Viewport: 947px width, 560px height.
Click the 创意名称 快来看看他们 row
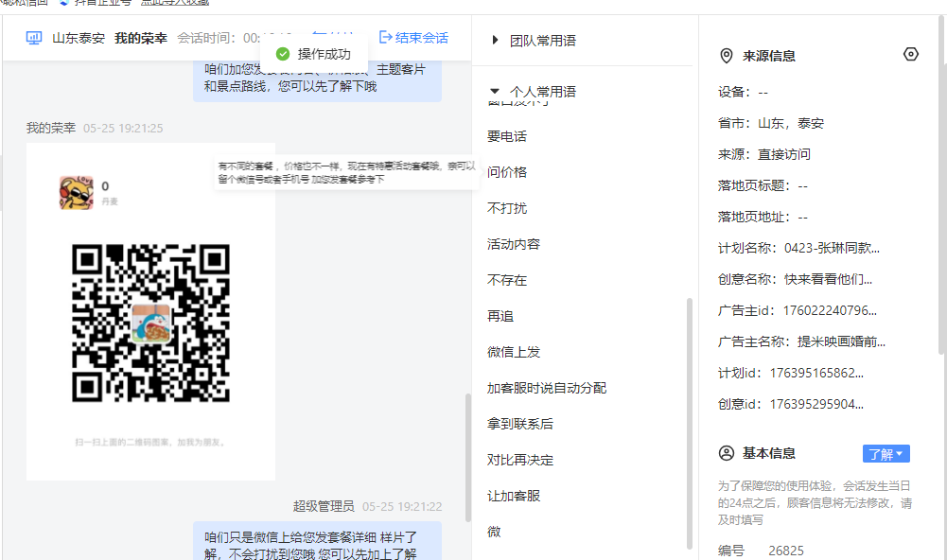(x=795, y=280)
